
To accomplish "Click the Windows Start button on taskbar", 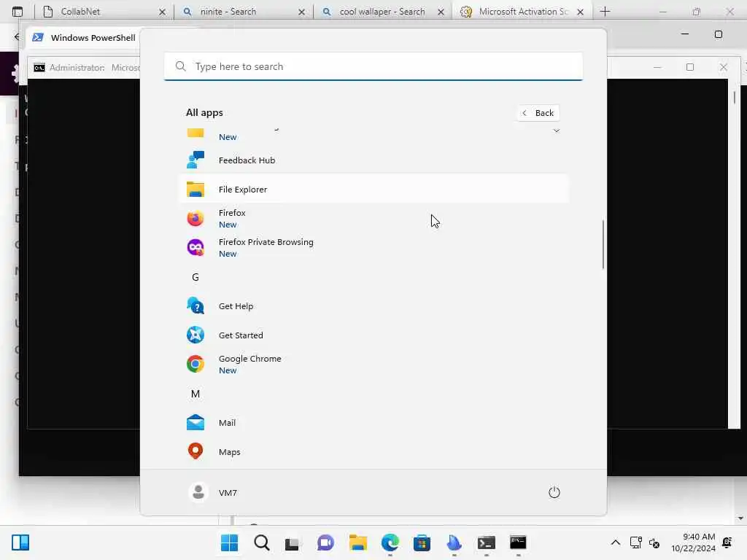I will [x=230, y=542].
